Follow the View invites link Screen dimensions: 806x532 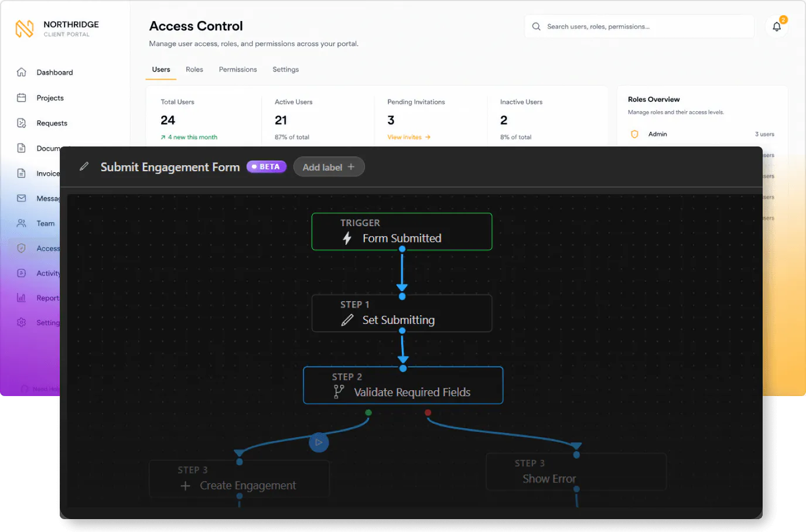pyautogui.click(x=409, y=137)
